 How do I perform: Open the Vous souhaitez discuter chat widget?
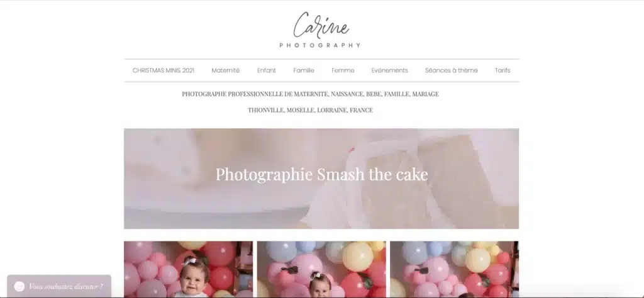pos(59,286)
